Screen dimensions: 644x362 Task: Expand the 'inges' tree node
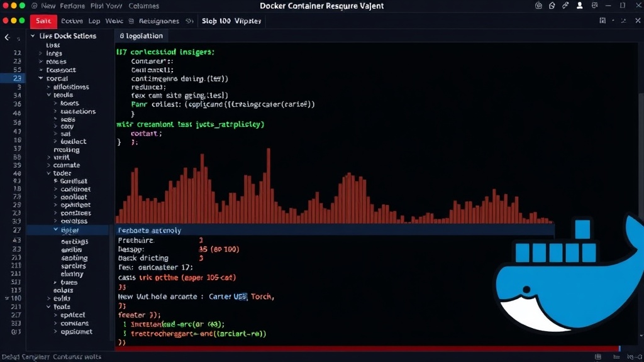[x=40, y=53]
